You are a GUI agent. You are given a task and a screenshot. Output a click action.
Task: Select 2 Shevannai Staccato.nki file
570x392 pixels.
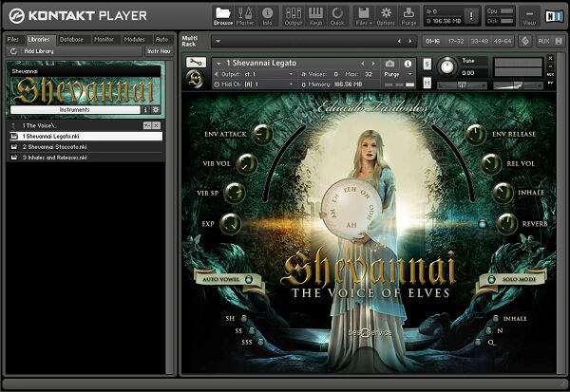[x=85, y=147]
